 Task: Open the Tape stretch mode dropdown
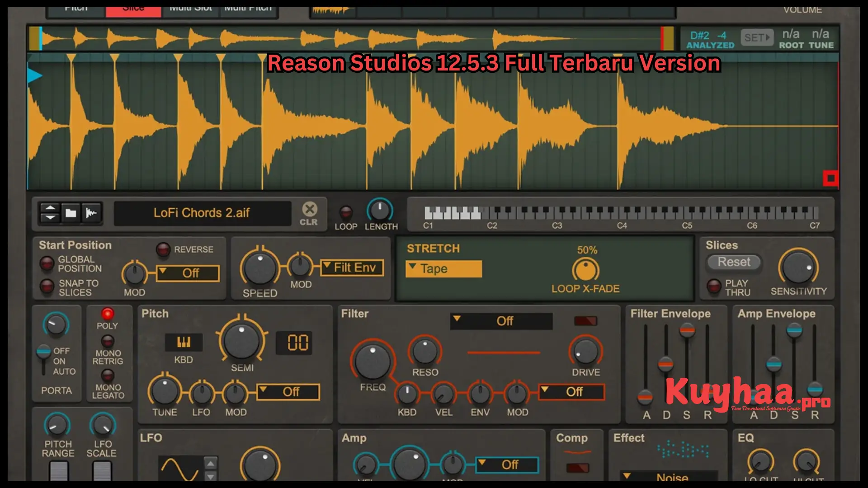pyautogui.click(x=443, y=269)
